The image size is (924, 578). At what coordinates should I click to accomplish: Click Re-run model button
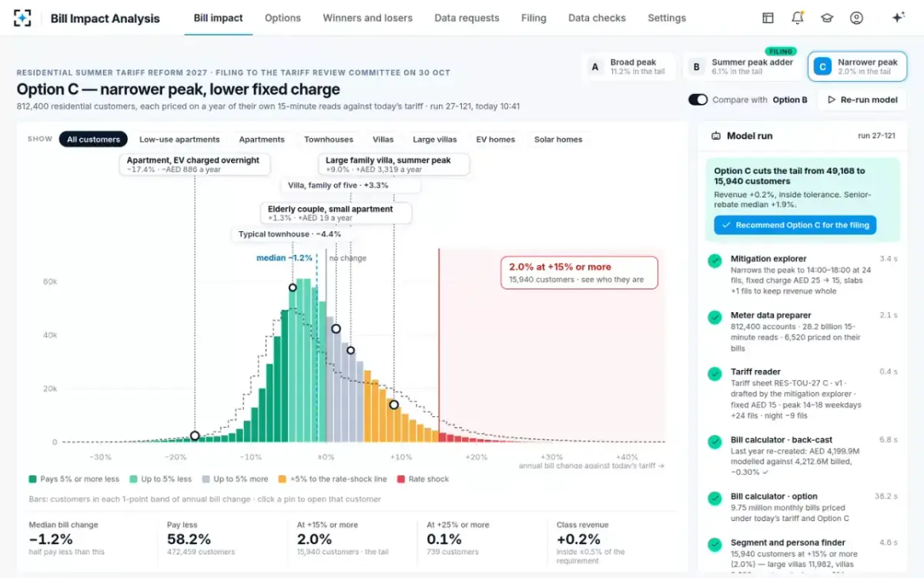pos(862,99)
